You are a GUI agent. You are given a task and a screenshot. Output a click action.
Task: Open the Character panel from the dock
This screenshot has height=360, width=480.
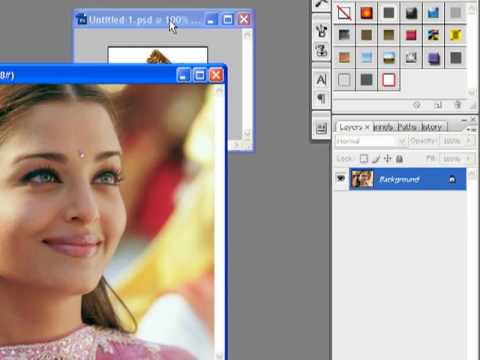[x=321, y=80]
